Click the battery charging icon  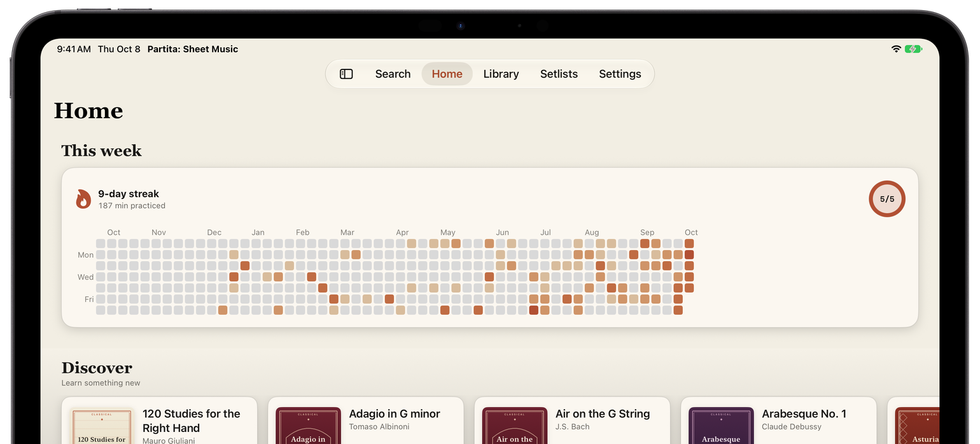[914, 49]
